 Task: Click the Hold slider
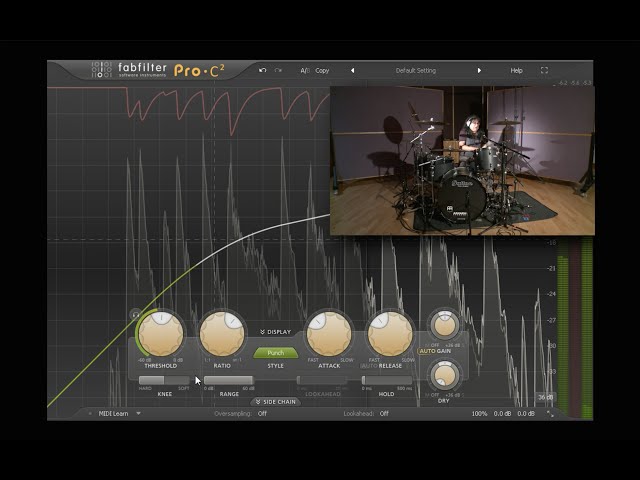click(x=387, y=380)
